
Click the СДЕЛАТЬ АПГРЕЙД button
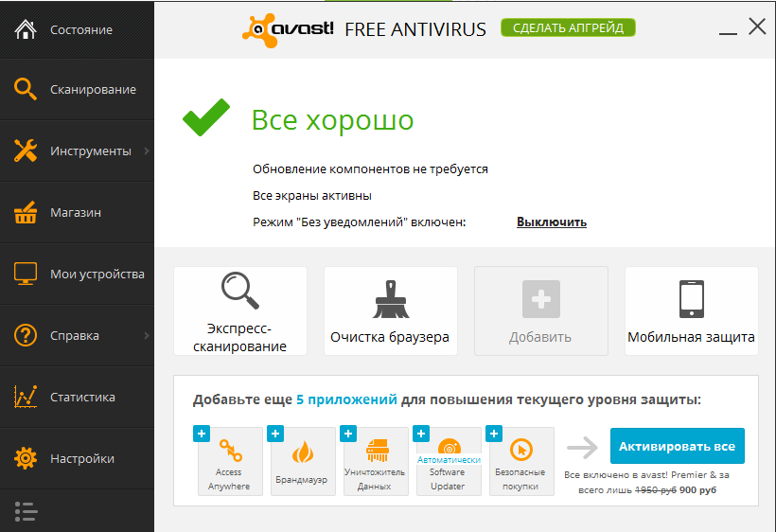pos(568,27)
